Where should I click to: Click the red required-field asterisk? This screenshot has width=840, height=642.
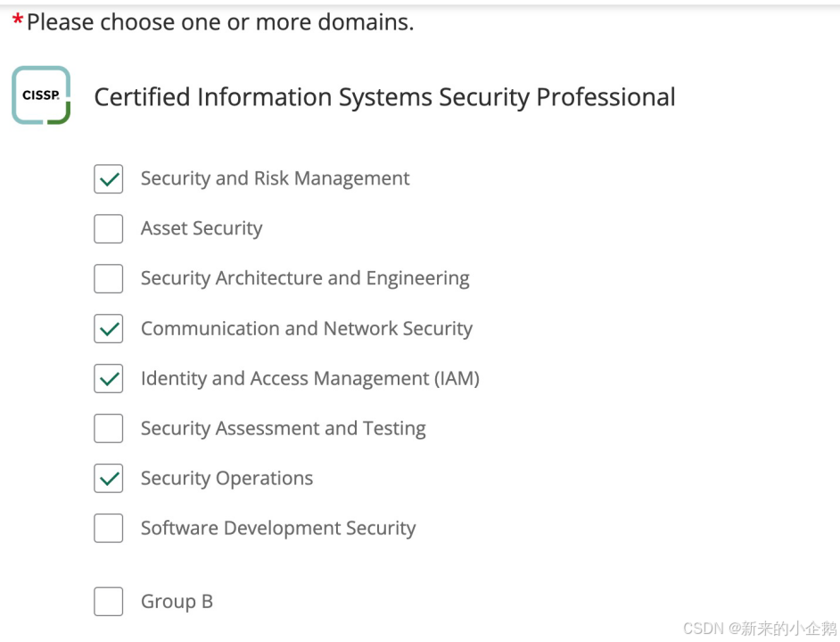[x=17, y=22]
